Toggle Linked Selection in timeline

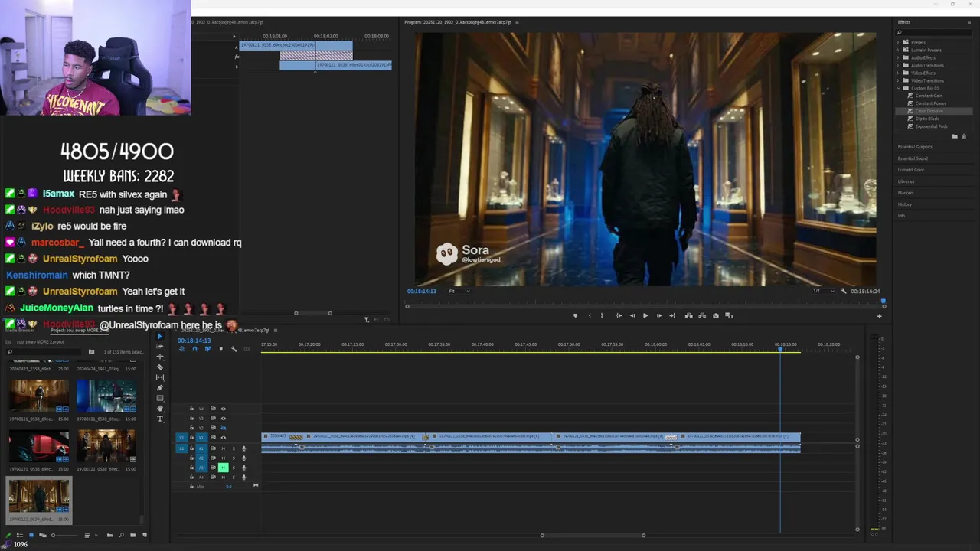pyautogui.click(x=207, y=349)
